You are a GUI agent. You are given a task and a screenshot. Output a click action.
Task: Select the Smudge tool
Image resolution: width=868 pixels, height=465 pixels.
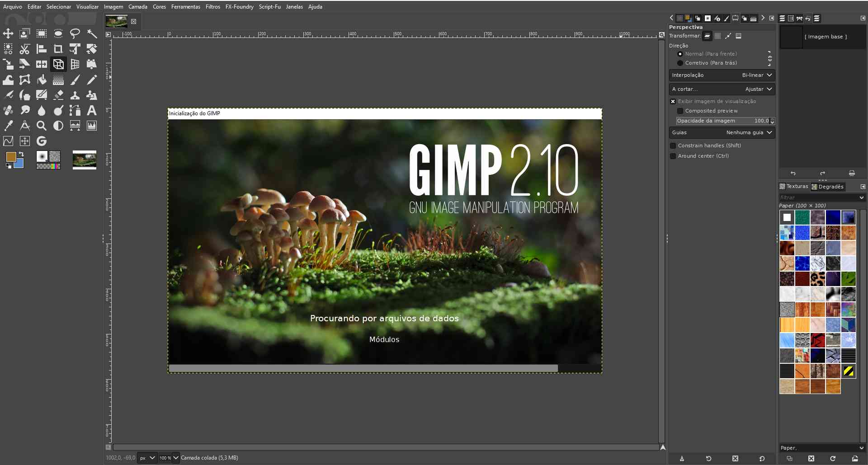[x=25, y=110]
